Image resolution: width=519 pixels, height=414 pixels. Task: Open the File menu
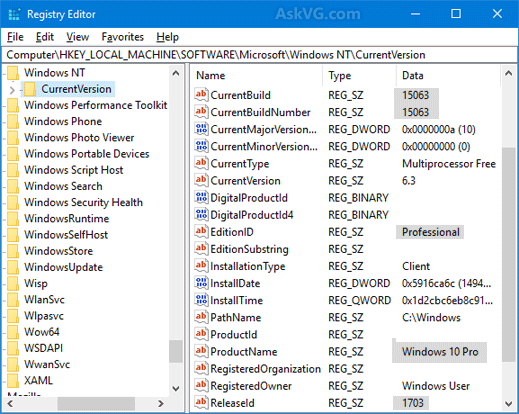[15, 37]
